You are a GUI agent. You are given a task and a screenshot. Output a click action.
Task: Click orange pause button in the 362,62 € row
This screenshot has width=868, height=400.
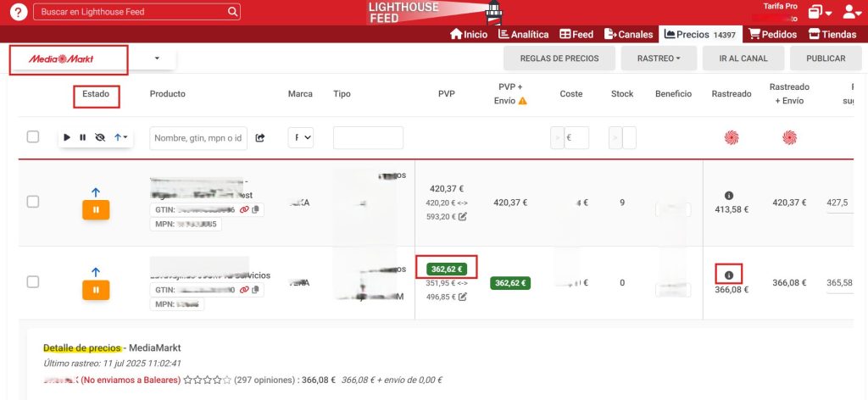coord(96,290)
